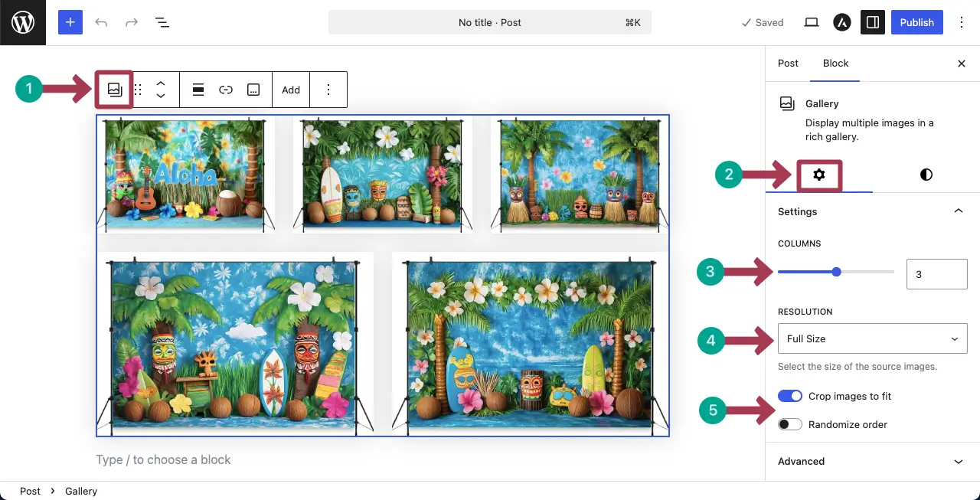Click the Redo arrow icon
Screen dimensions: 980x500
(132, 22)
